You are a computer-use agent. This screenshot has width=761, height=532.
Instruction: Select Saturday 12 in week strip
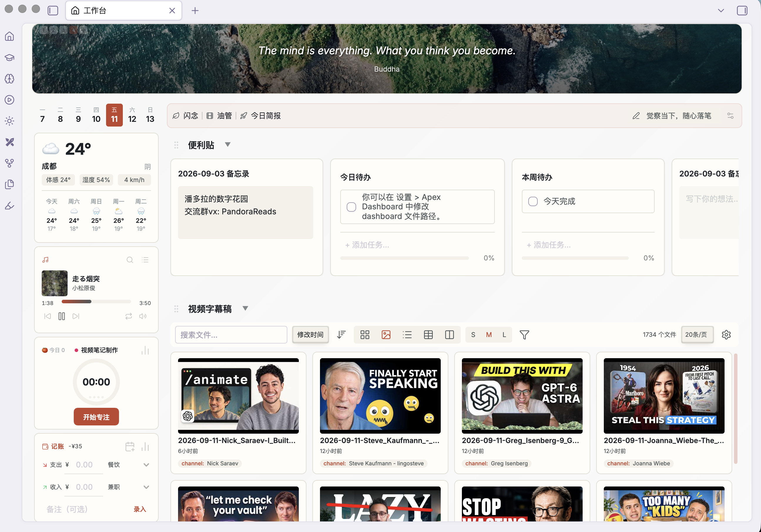pos(132,115)
